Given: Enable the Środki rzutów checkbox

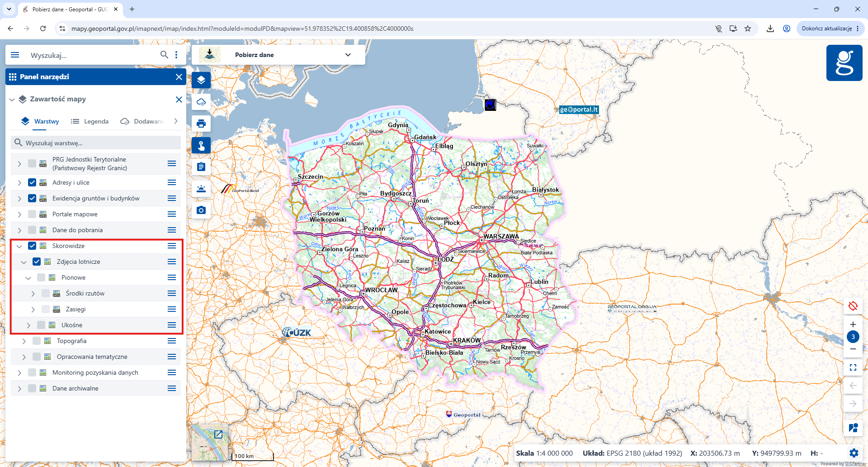Looking at the screenshot, I should click(x=46, y=293).
